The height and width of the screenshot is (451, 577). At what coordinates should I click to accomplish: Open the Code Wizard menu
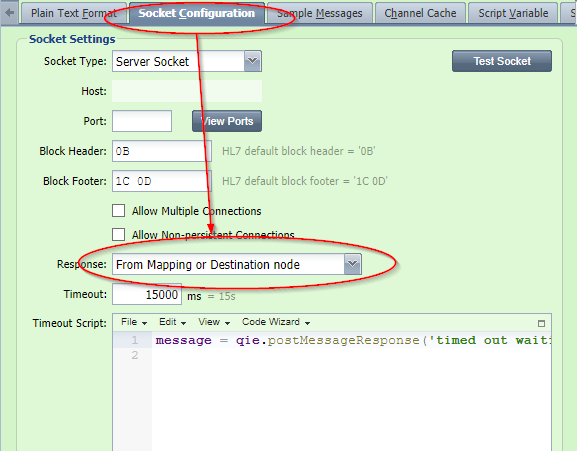pos(276,322)
